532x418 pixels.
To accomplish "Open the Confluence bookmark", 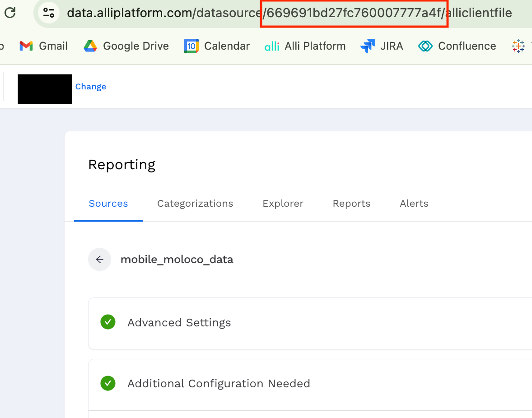I will click(457, 46).
